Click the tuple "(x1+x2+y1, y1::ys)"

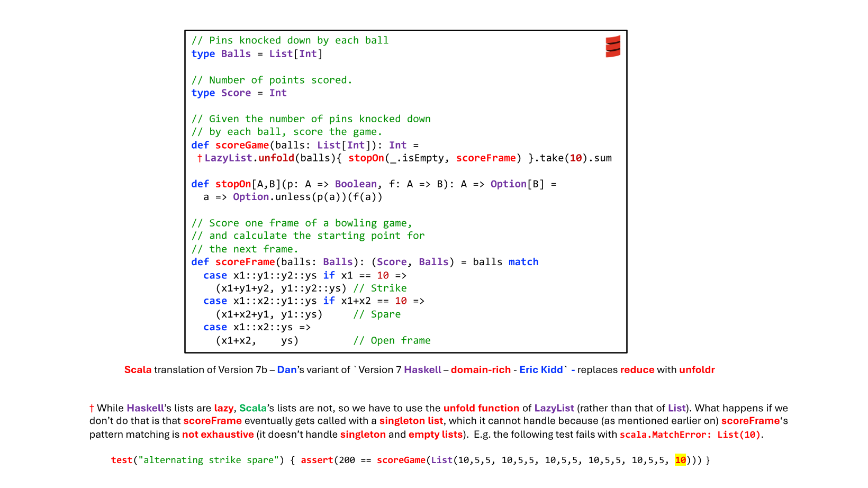pyautogui.click(x=269, y=314)
